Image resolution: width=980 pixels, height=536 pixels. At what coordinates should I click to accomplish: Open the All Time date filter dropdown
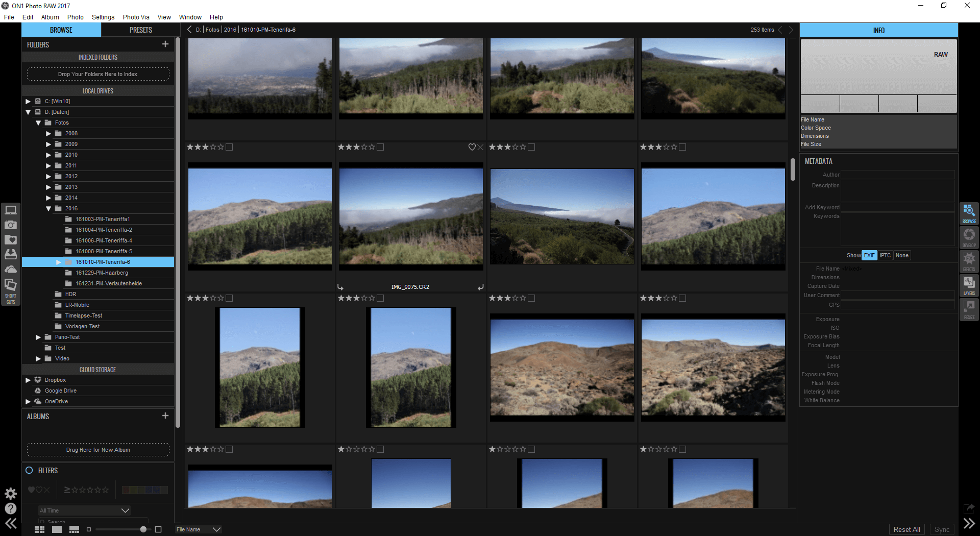(84, 510)
